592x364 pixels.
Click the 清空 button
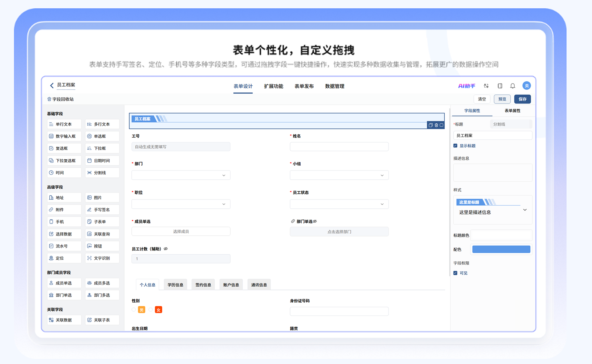coord(482,99)
